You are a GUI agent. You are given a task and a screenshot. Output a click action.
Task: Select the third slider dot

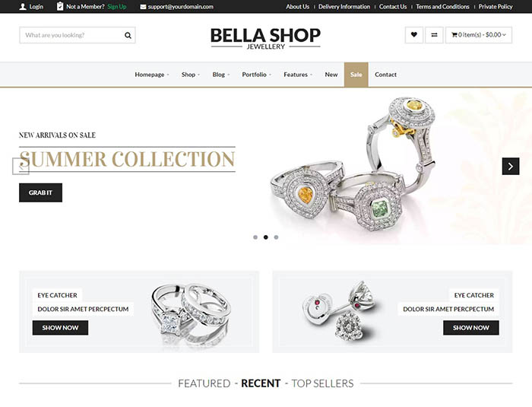pyautogui.click(x=276, y=237)
